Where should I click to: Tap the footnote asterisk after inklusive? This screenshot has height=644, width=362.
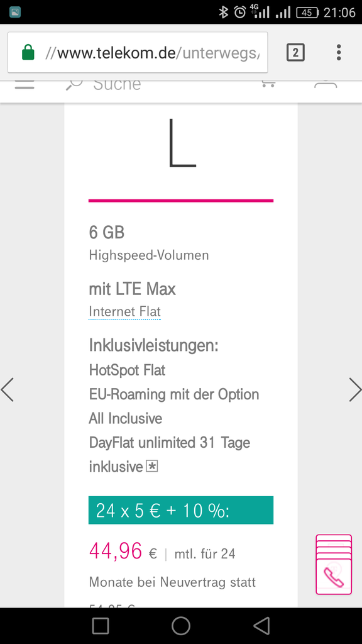tap(152, 467)
